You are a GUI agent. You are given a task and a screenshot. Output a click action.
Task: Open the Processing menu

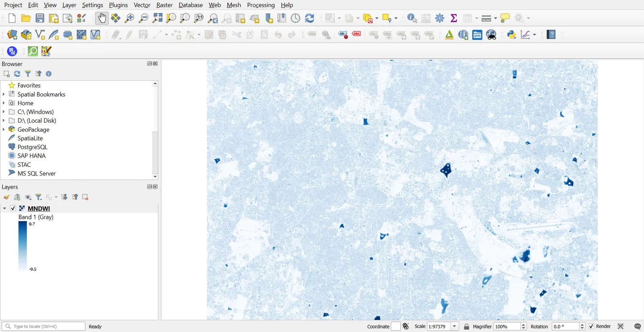click(261, 5)
